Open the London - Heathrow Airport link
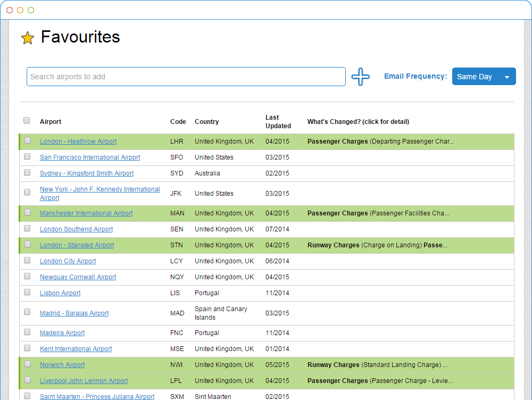This screenshot has width=532, height=400. pyautogui.click(x=78, y=141)
